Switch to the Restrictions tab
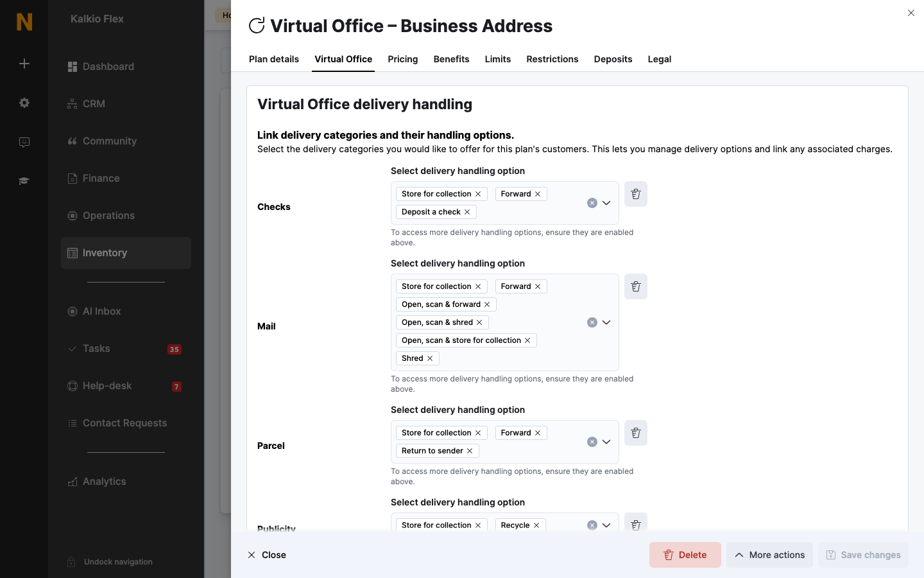This screenshot has width=924, height=578. (552, 59)
